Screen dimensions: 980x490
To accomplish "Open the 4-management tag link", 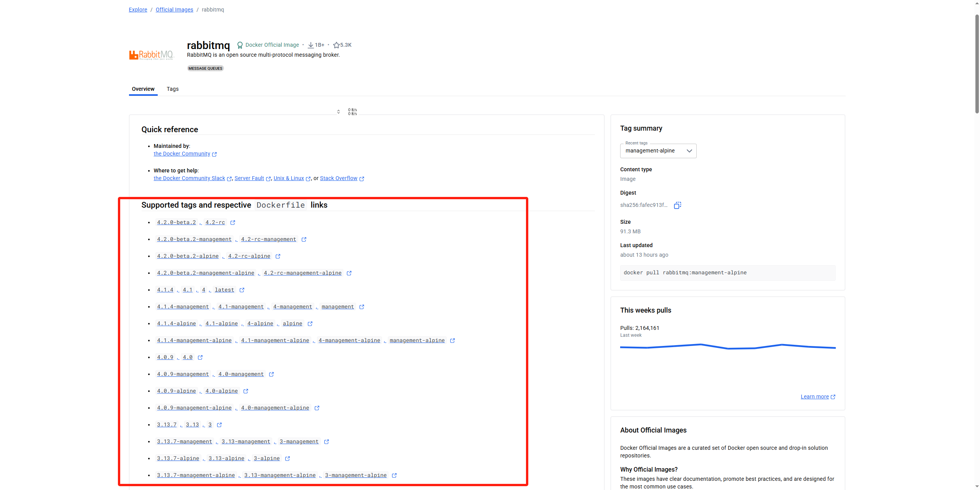I will pos(292,307).
